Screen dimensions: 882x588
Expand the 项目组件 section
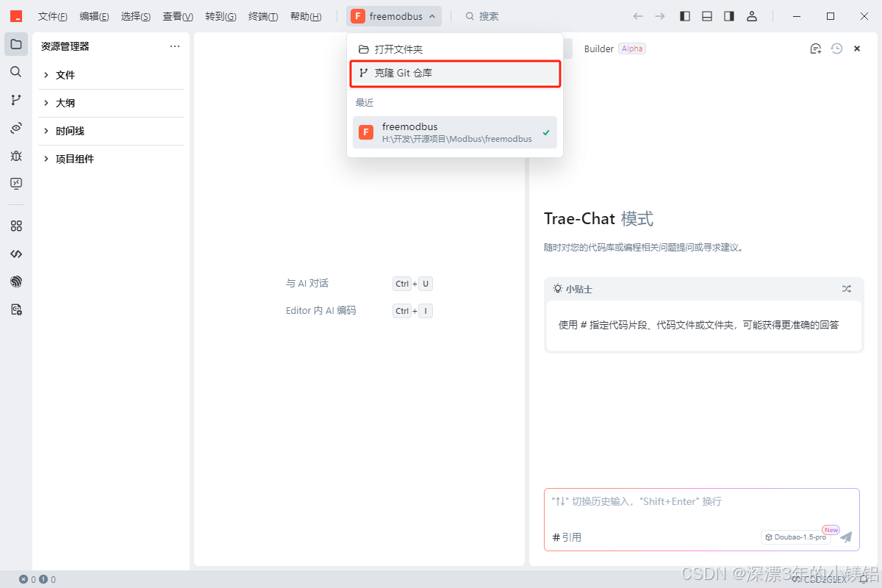pyautogui.click(x=111, y=159)
